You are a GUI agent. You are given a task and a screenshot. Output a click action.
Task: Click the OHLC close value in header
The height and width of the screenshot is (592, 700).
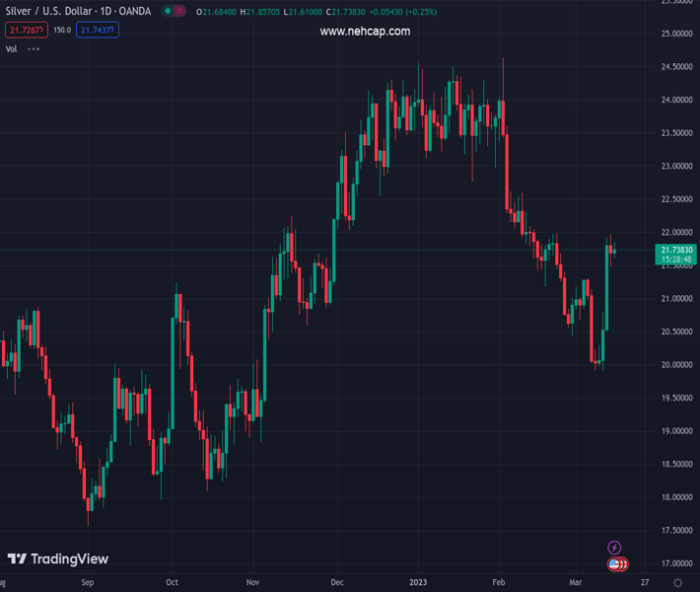336,12
